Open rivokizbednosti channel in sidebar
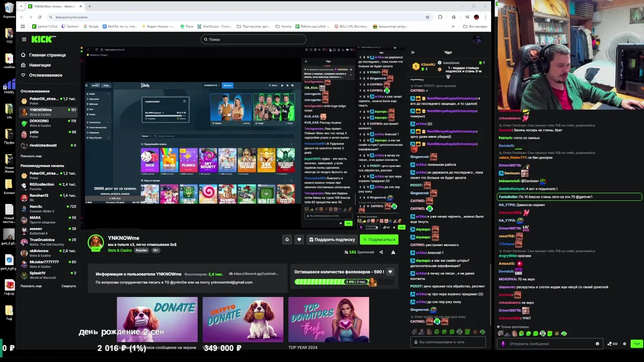The height and width of the screenshot is (362, 644). 48,145
